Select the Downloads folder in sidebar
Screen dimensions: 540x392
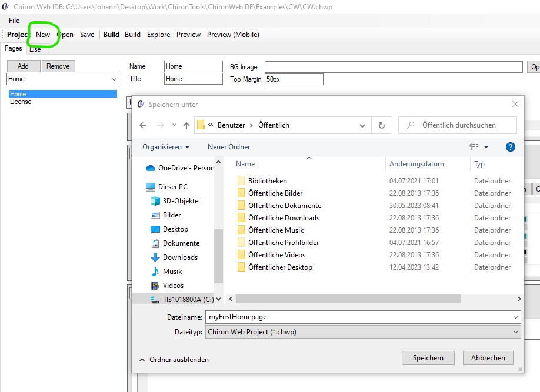(179, 257)
